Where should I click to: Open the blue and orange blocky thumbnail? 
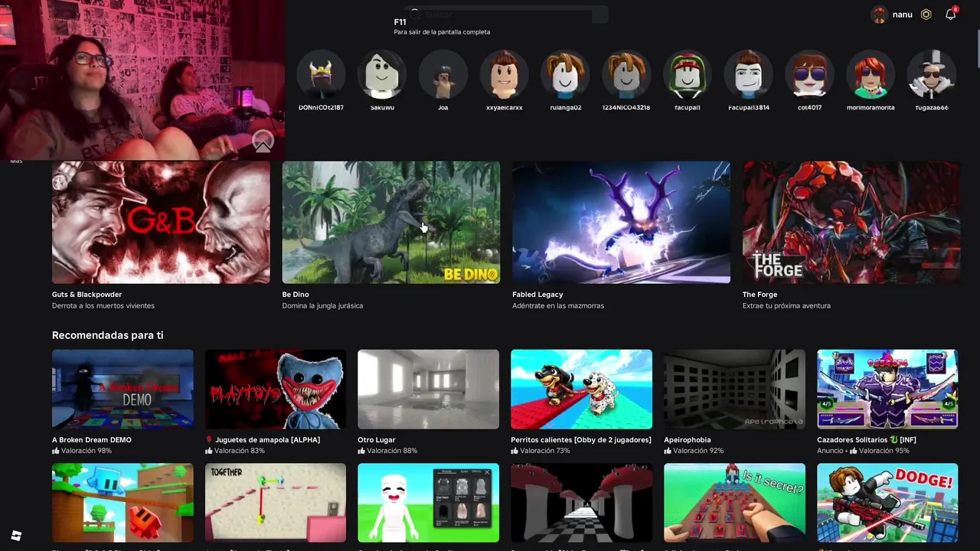[122, 502]
